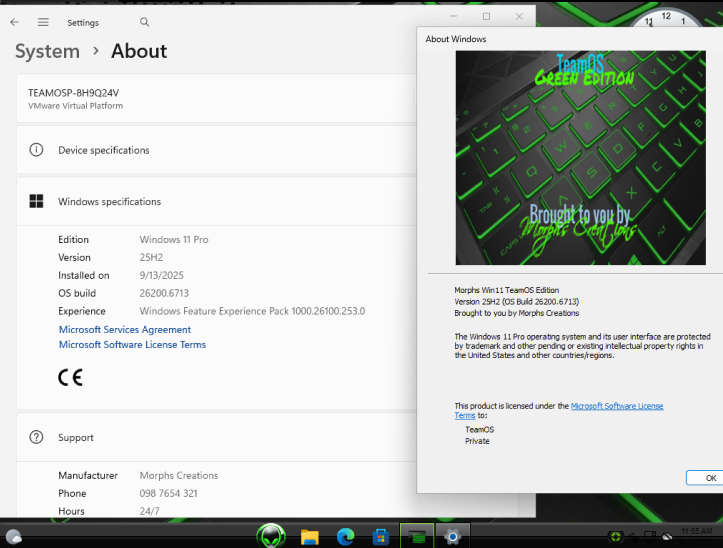Select the Installed on date 9/13/2025
Image resolution: width=723 pixels, height=548 pixels.
pos(161,275)
